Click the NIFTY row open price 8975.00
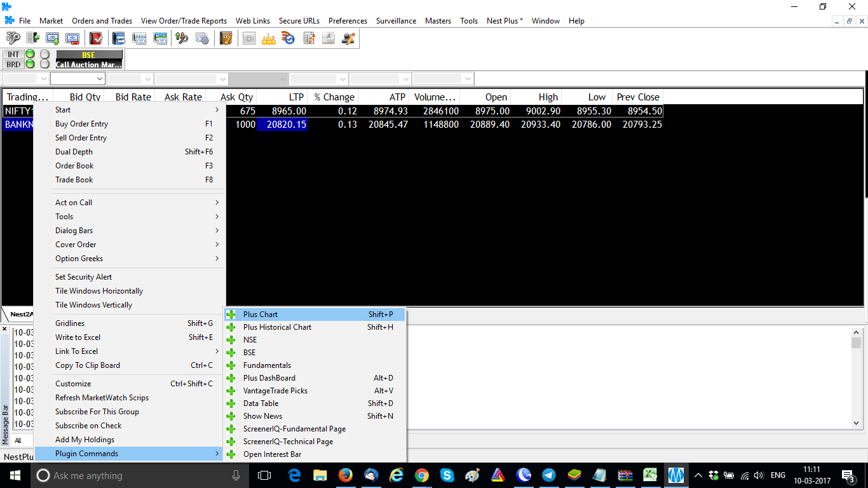The height and width of the screenshot is (488, 868). click(485, 111)
